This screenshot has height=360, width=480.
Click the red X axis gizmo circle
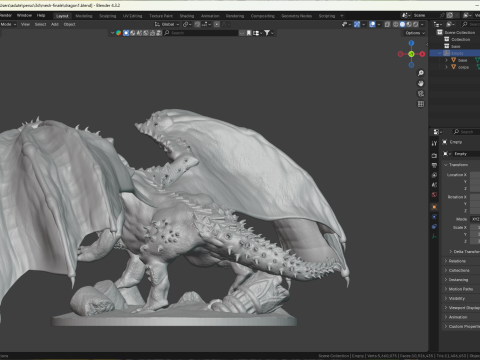click(422, 54)
